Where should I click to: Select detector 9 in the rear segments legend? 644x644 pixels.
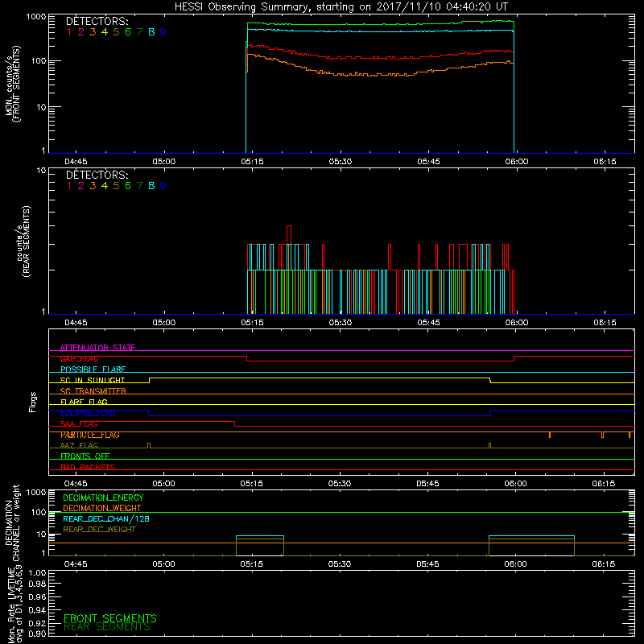tap(163, 186)
